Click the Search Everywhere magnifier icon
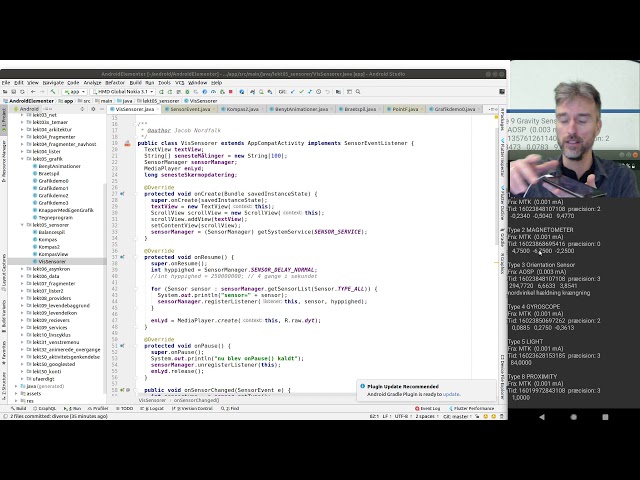This screenshot has width=640, height=480. click(358, 92)
